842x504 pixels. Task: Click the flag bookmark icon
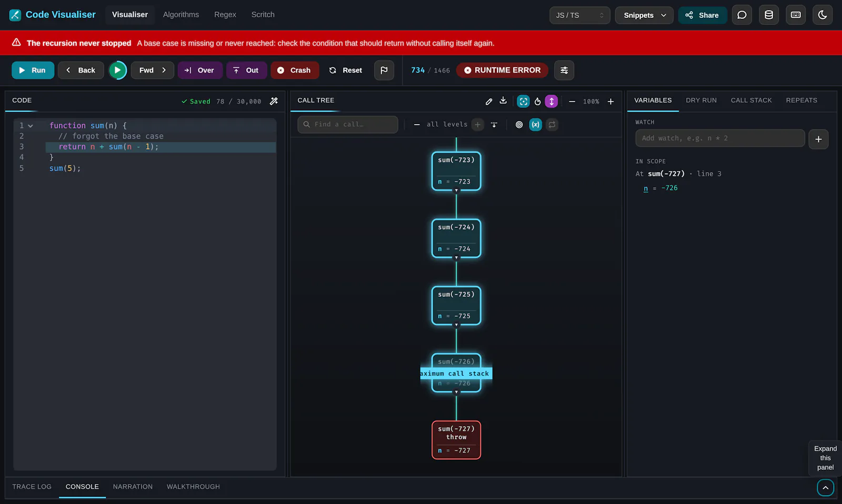[x=384, y=70]
